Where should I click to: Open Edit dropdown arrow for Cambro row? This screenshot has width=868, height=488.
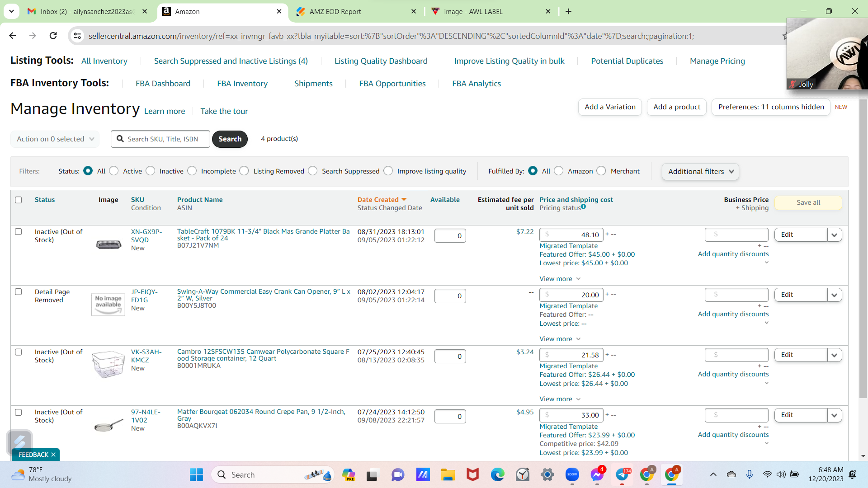pyautogui.click(x=835, y=355)
